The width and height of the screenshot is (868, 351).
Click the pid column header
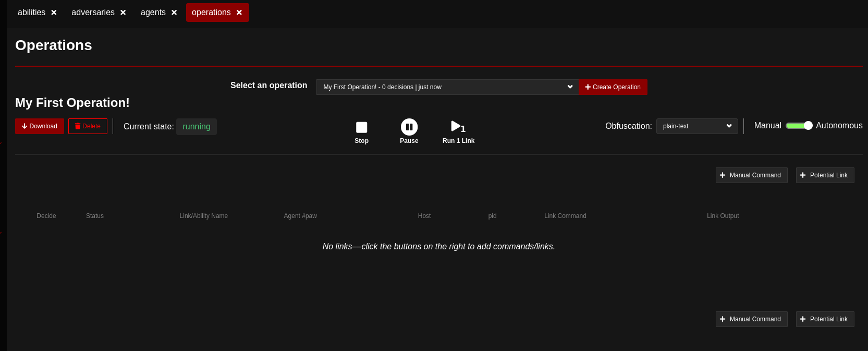coord(492,216)
